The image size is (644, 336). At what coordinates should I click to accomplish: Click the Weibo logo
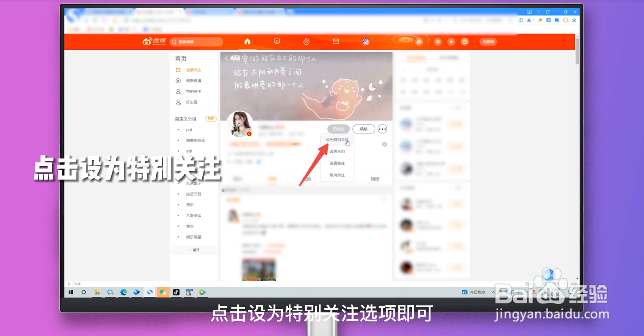[x=154, y=41]
